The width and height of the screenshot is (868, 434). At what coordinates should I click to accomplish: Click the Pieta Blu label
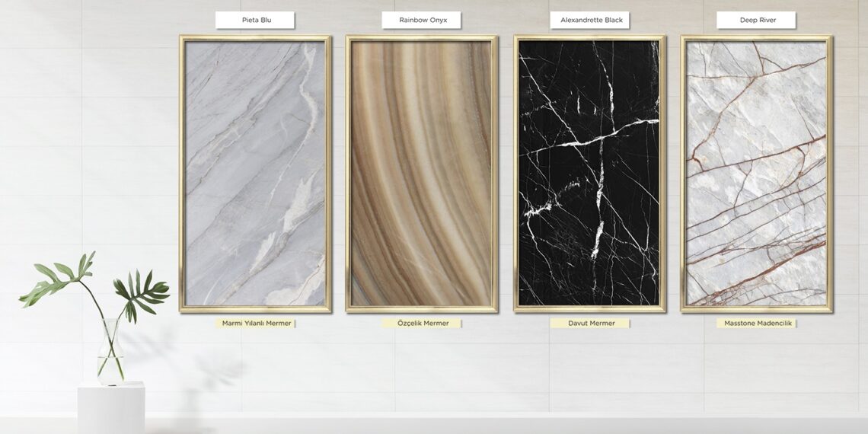coord(255,20)
